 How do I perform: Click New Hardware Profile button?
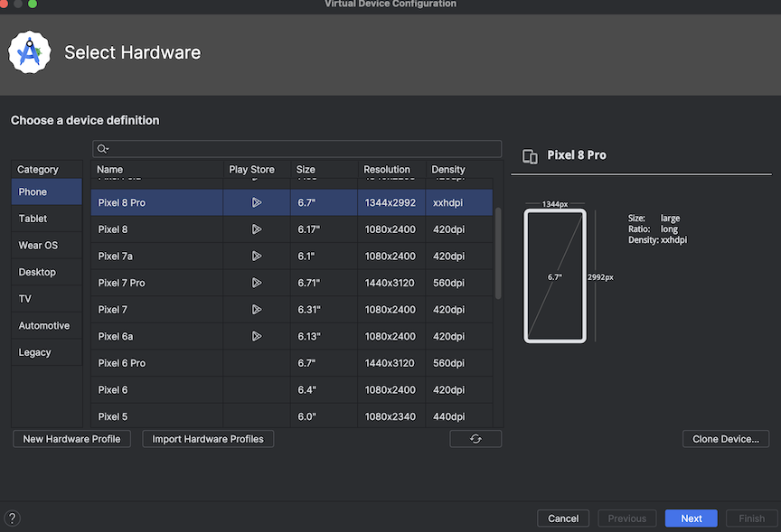coord(71,439)
